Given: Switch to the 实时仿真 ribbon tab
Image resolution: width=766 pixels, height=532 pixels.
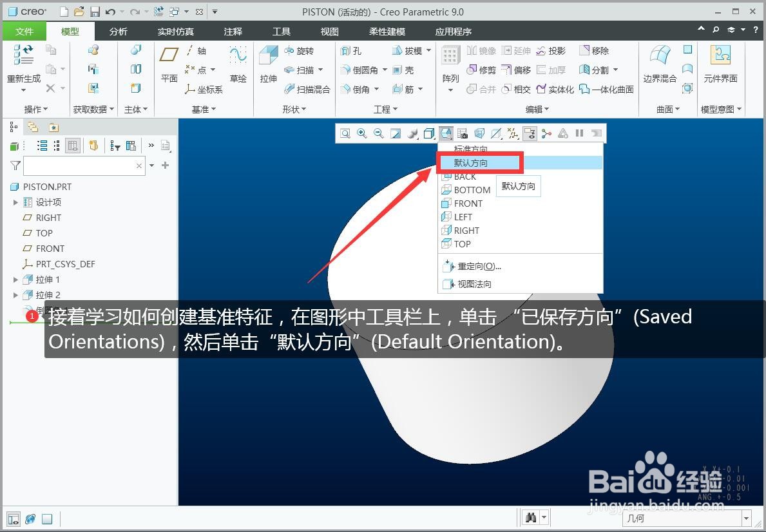Looking at the screenshot, I should [175, 32].
